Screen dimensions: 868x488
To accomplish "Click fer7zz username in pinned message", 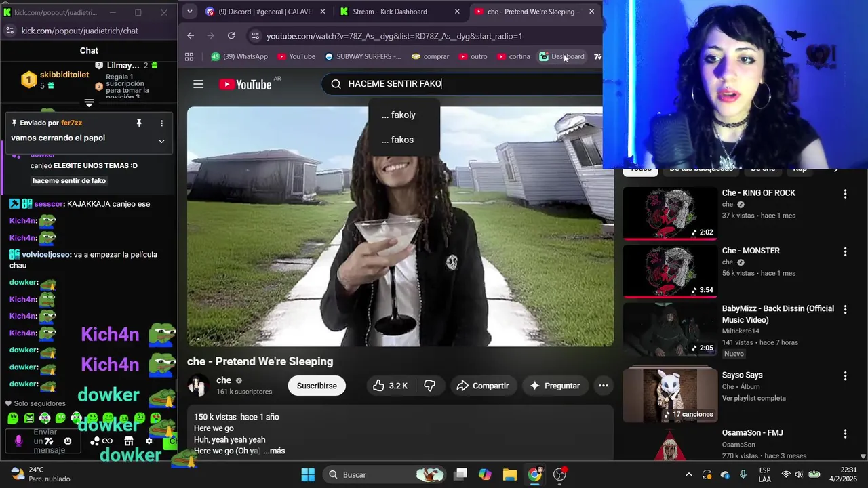I will coord(71,123).
